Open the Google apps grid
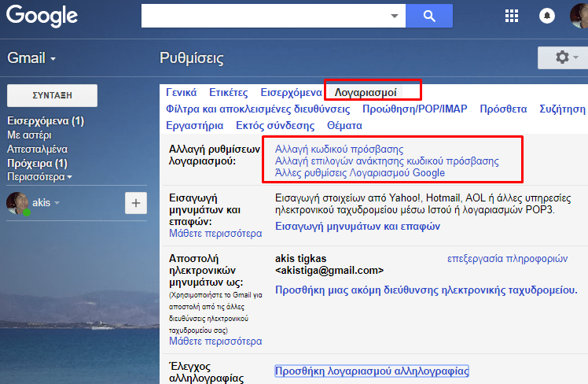This screenshot has height=384, width=588. coord(512,16)
